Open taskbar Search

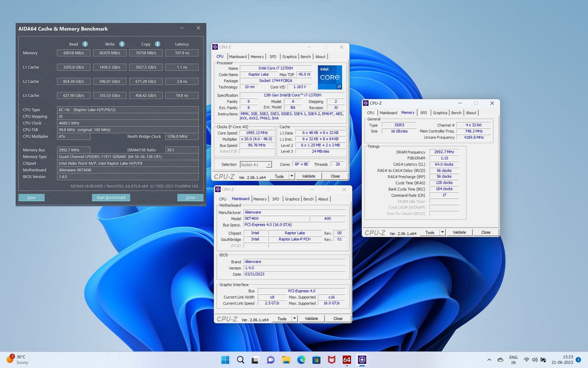[x=240, y=360]
